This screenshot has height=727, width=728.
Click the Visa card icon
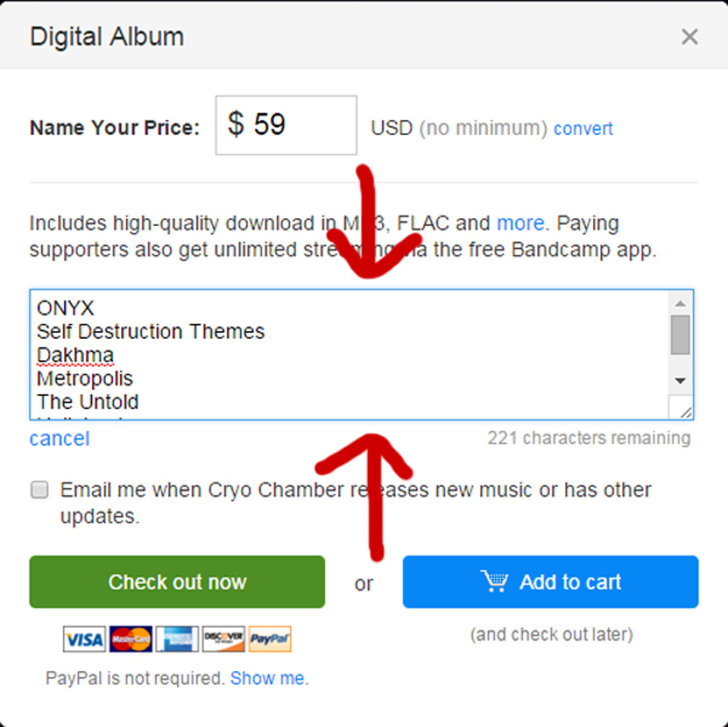84,639
